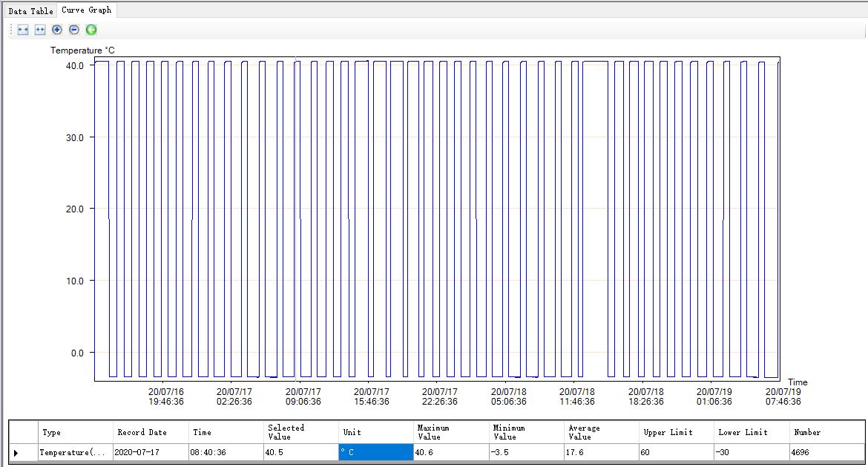Click the blue plus zoom-in icon
Viewport: 868px width, 467px height.
pyautogui.click(x=57, y=30)
